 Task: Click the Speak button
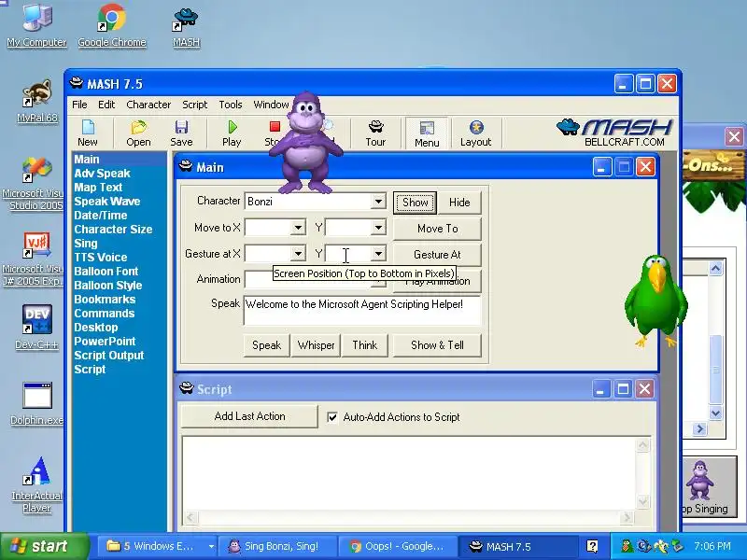click(266, 345)
